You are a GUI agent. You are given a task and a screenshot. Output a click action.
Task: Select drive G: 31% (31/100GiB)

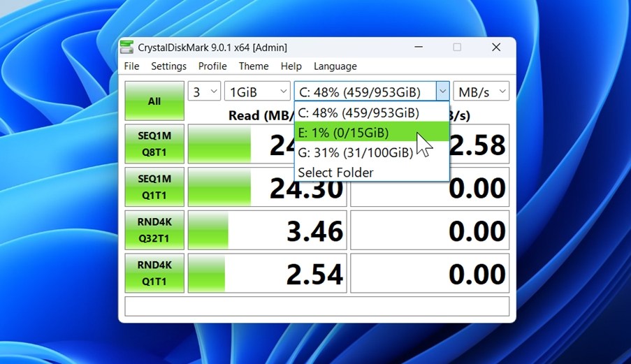pos(354,152)
